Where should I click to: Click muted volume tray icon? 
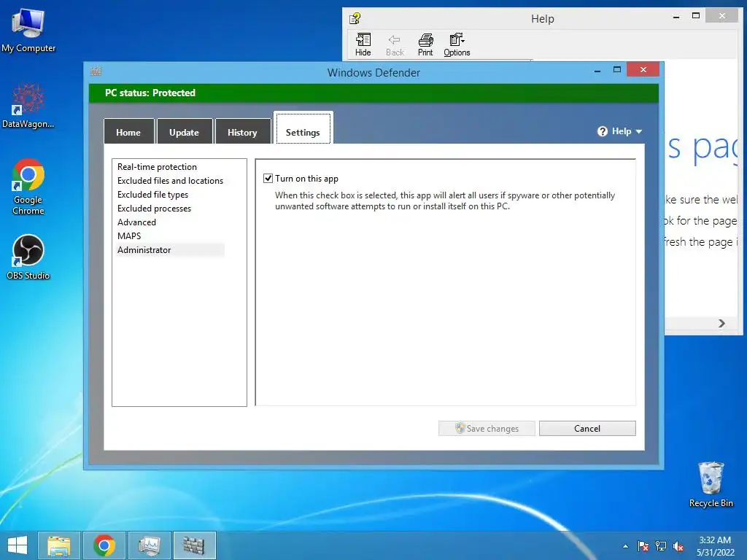click(678, 546)
